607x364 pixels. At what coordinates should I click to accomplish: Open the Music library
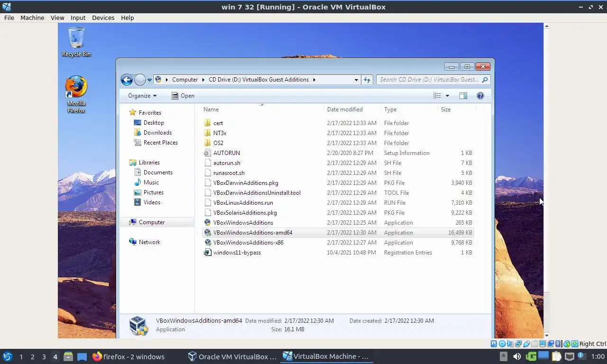[151, 182]
